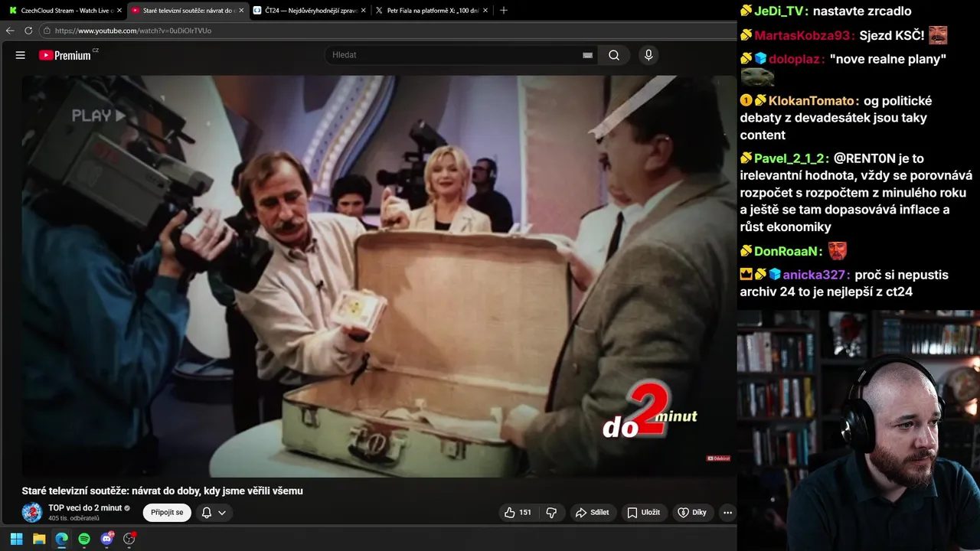980x551 pixels.
Task: Open video title Staré televizní soutěže
Action: [x=162, y=491]
